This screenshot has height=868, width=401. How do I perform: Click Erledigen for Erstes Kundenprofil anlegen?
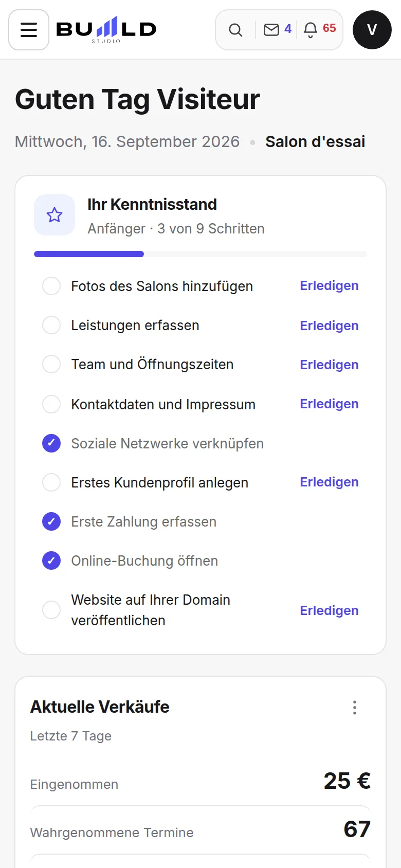point(329,482)
